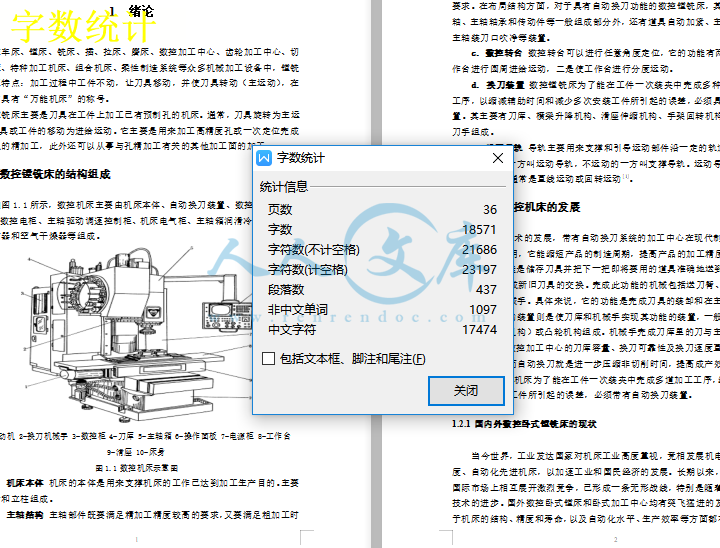This screenshot has height=548, width=720.
Task: Click the 中文字符 label
Action: click(x=292, y=330)
